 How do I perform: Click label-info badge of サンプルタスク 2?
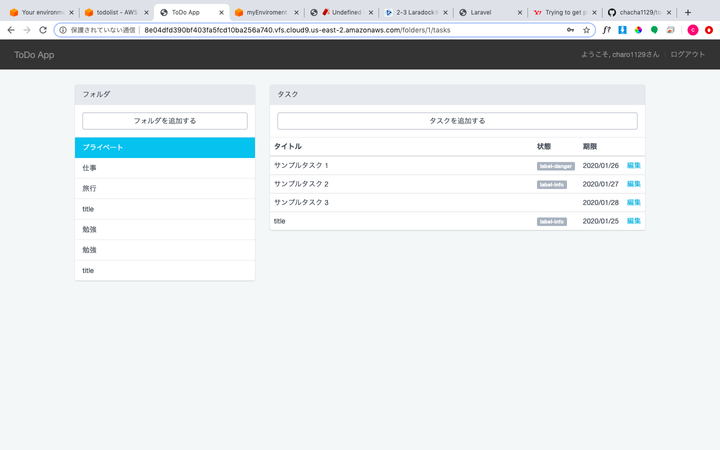pos(552,185)
